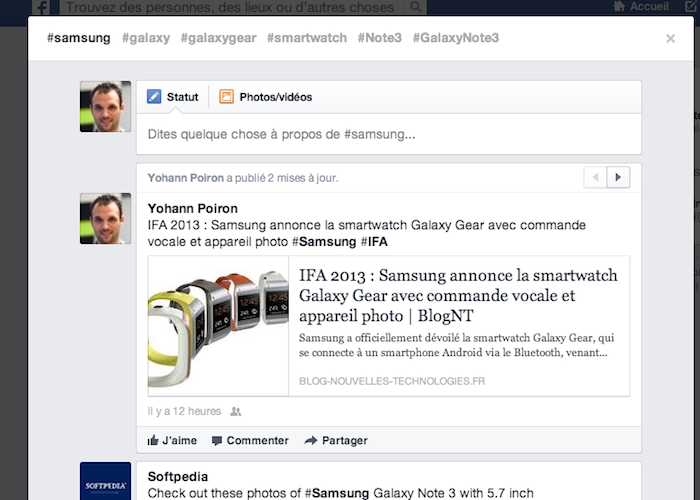Open the Galaxy Gear smartwatch article thumbnail

point(218,326)
